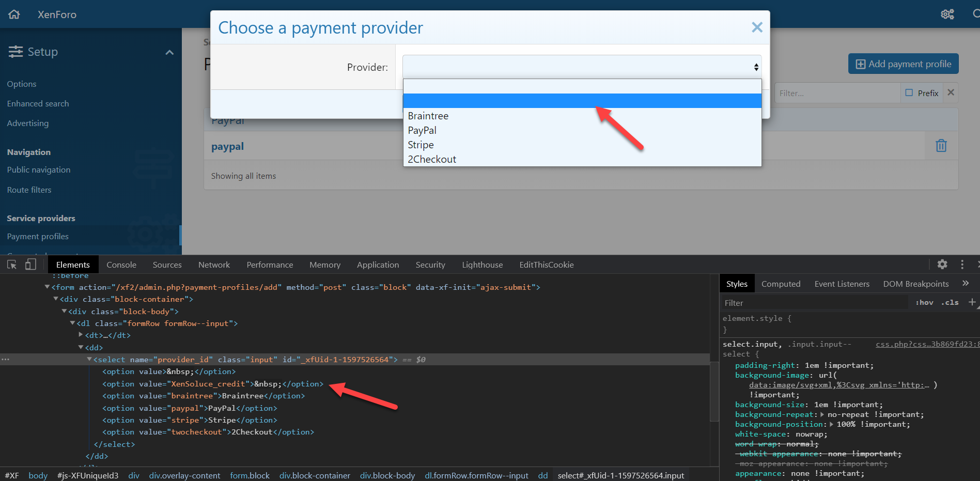Open the admin settings gears icon

947,14
